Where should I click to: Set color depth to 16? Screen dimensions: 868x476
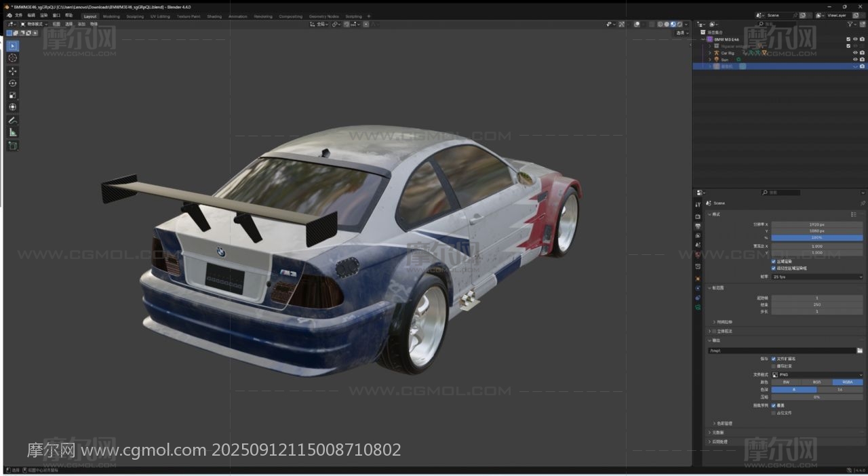click(x=840, y=389)
